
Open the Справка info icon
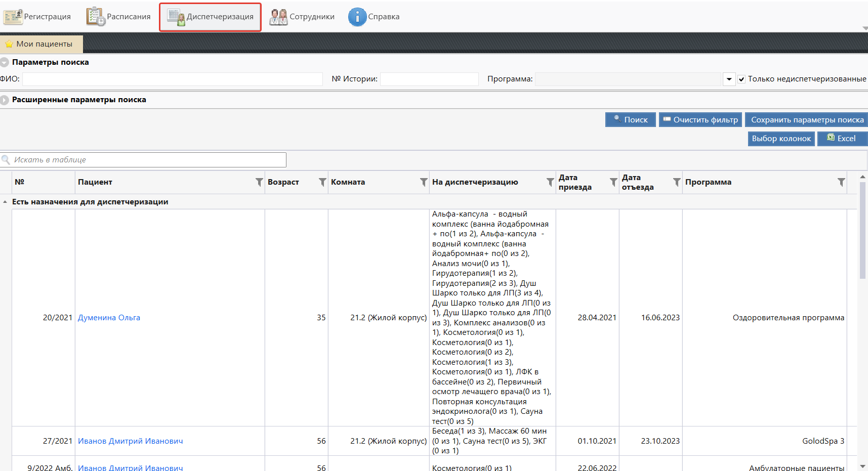click(x=357, y=17)
